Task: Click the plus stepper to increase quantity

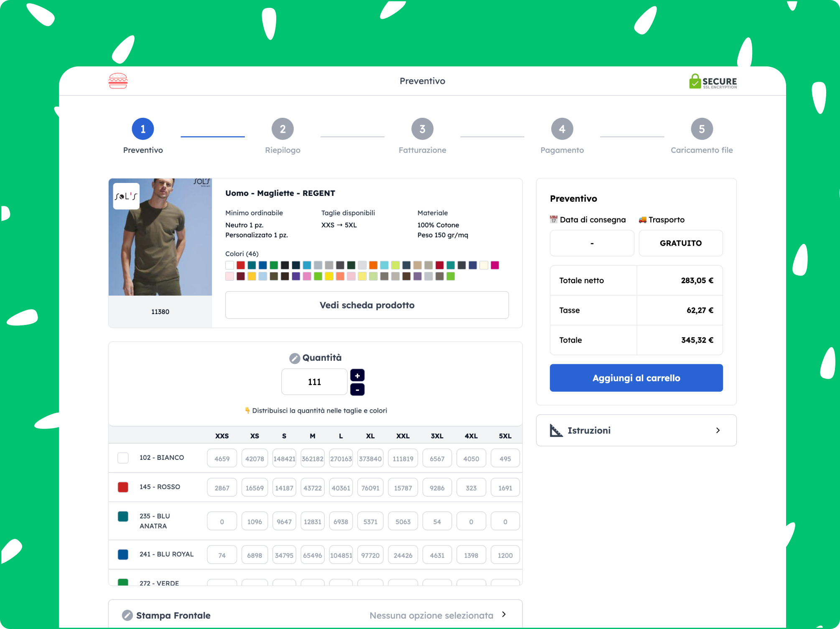Action: 357,375
